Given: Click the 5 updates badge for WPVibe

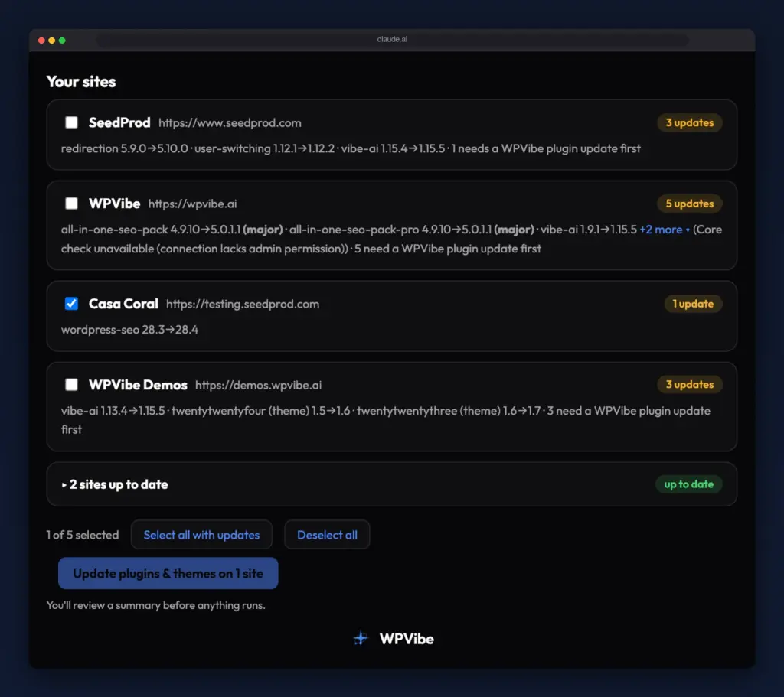Looking at the screenshot, I should tap(690, 204).
